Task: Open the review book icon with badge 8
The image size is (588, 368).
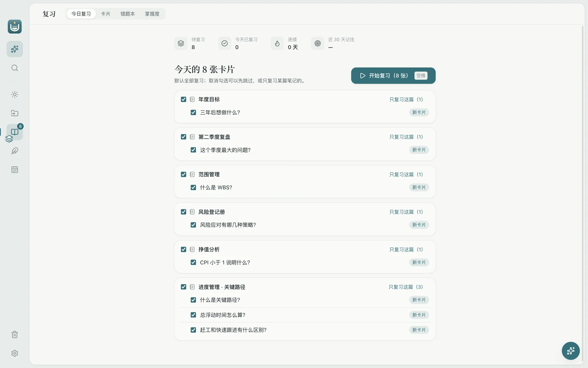Action: pos(15,132)
